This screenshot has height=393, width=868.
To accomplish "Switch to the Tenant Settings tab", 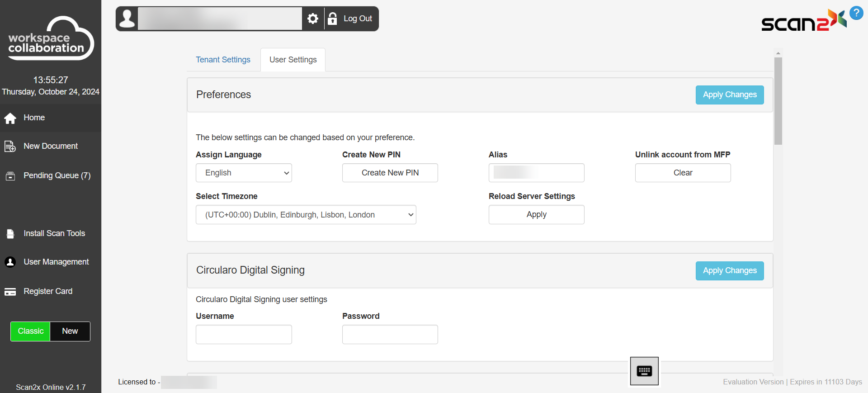I will click(x=223, y=60).
